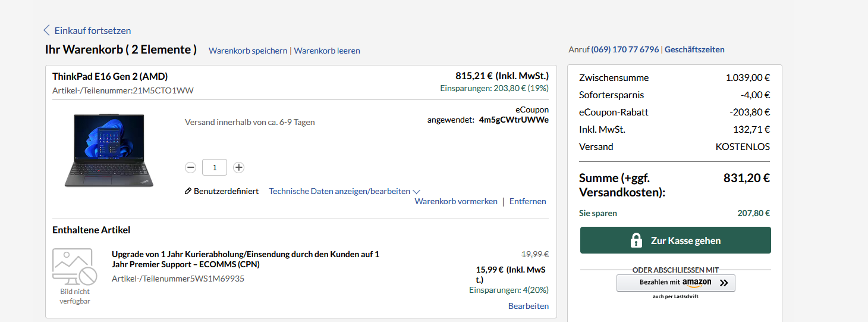Click the image unavailable placeholder icon
This screenshot has width=868, height=322.
[74, 267]
